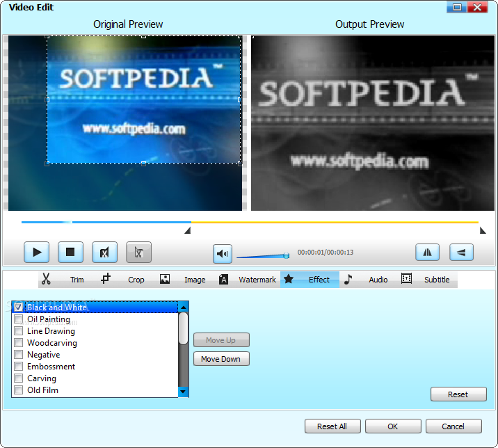Select the Effect tab label
This screenshot has width=498, height=448.
pos(319,280)
